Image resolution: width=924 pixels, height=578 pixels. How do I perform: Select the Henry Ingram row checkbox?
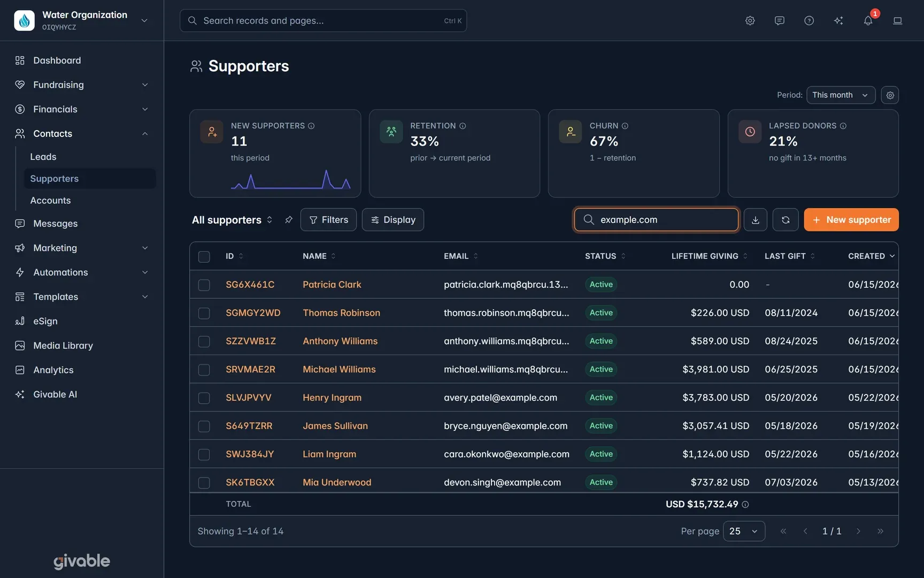click(x=204, y=398)
